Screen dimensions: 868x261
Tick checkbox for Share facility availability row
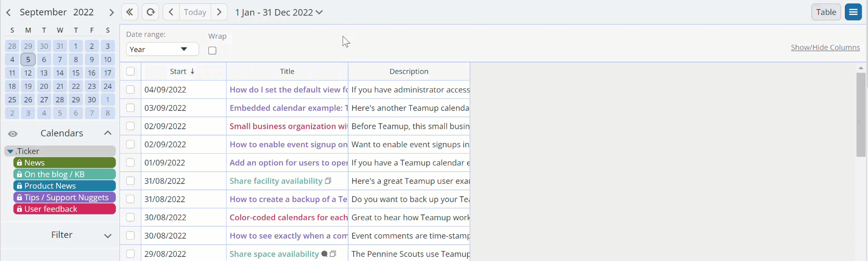(x=130, y=181)
